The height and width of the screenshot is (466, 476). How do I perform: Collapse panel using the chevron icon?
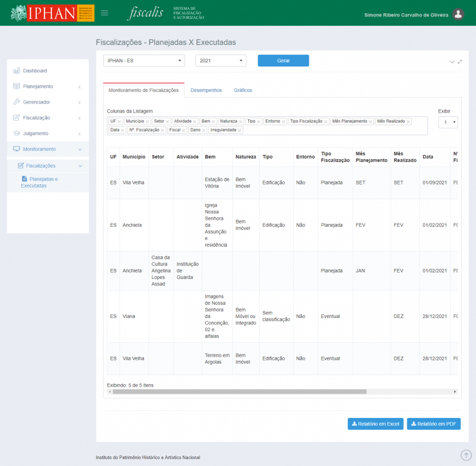tap(452, 62)
